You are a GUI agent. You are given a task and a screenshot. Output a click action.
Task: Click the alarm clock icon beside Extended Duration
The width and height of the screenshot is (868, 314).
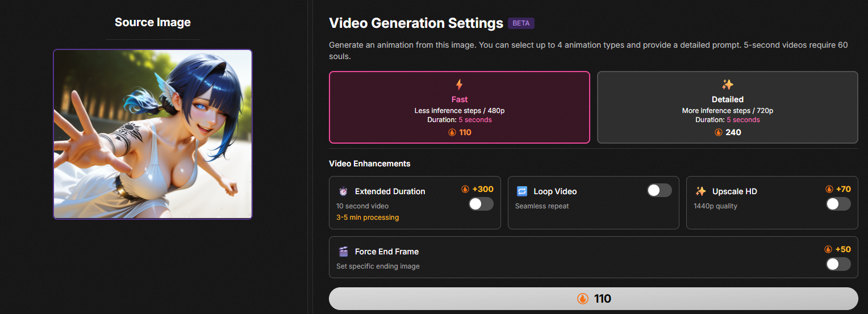pyautogui.click(x=343, y=191)
